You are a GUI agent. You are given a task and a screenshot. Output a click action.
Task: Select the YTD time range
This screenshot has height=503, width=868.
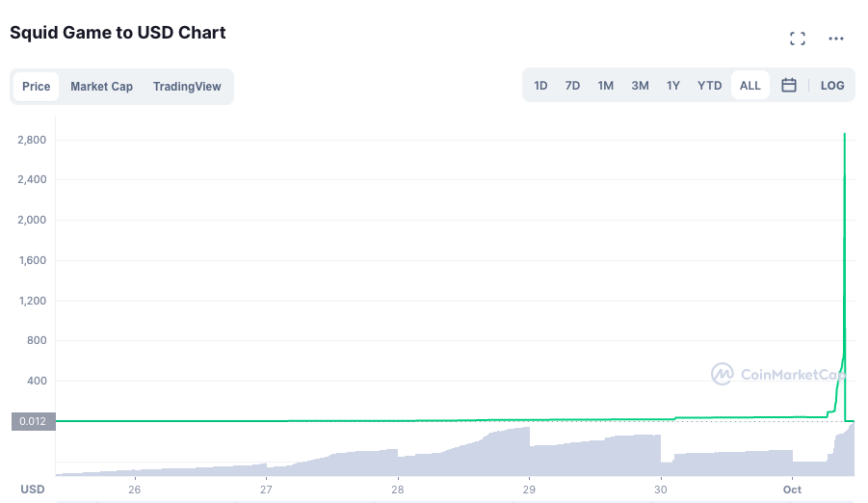click(709, 86)
